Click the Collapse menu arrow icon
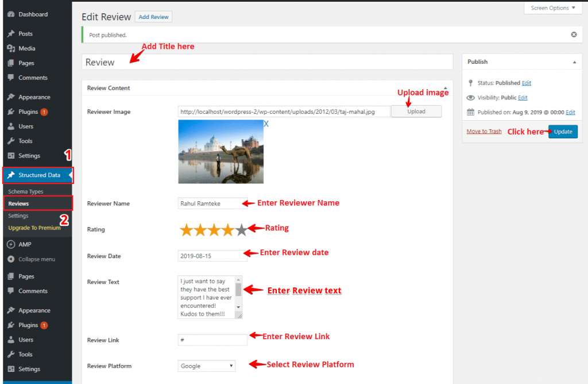The width and height of the screenshot is (588, 384). click(11, 259)
